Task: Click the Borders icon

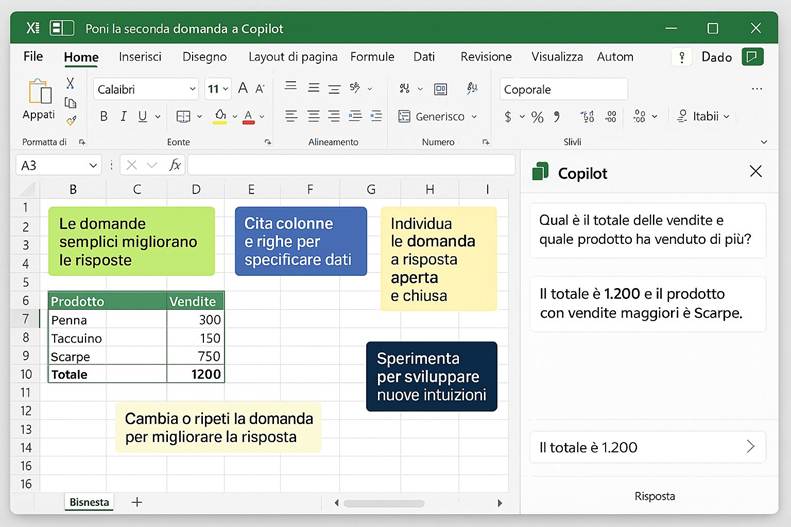Action: (183, 116)
